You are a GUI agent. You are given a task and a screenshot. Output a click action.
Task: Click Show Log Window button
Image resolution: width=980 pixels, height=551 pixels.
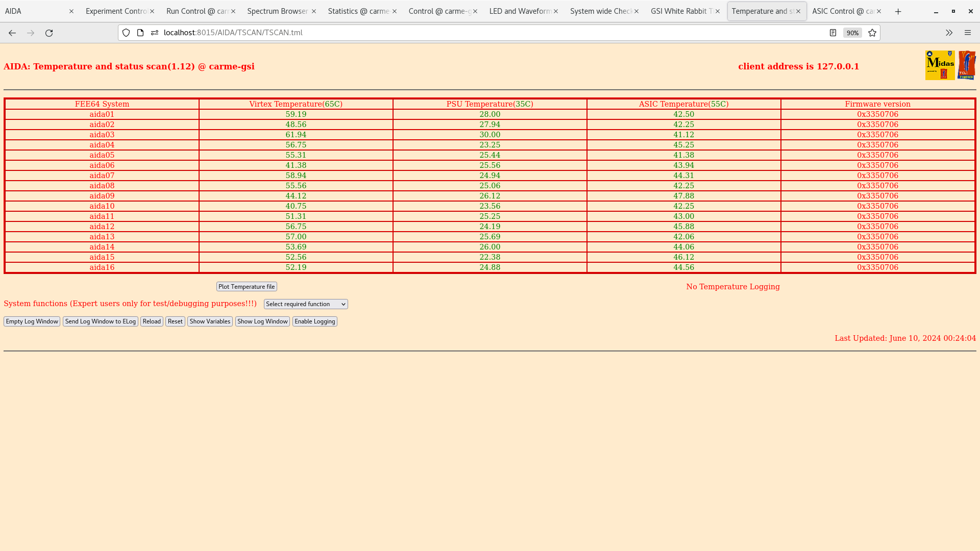click(262, 321)
